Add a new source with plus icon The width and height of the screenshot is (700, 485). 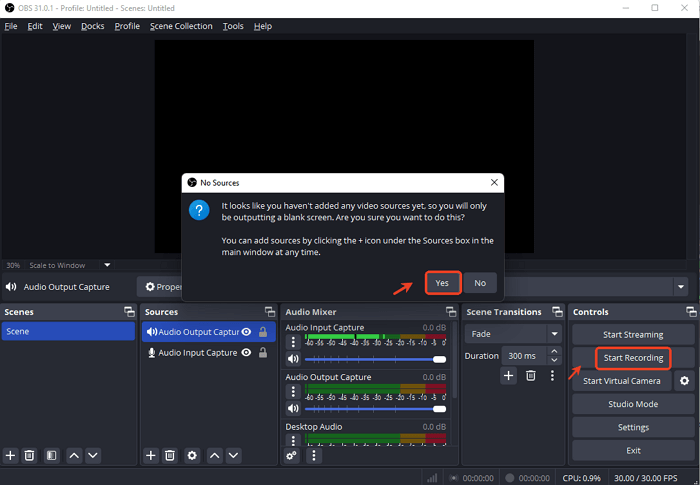(151, 456)
